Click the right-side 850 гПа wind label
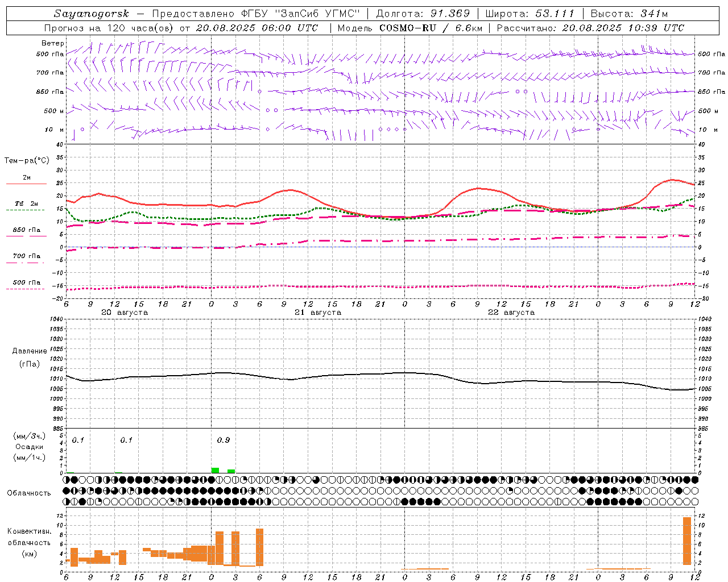Screen dimensions: 728x582 [712, 92]
